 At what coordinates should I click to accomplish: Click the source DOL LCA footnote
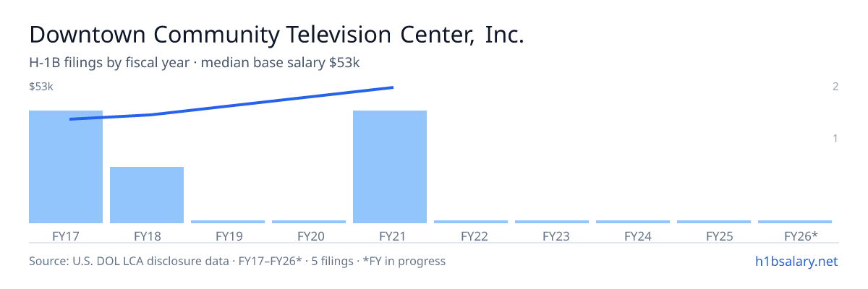click(x=237, y=261)
